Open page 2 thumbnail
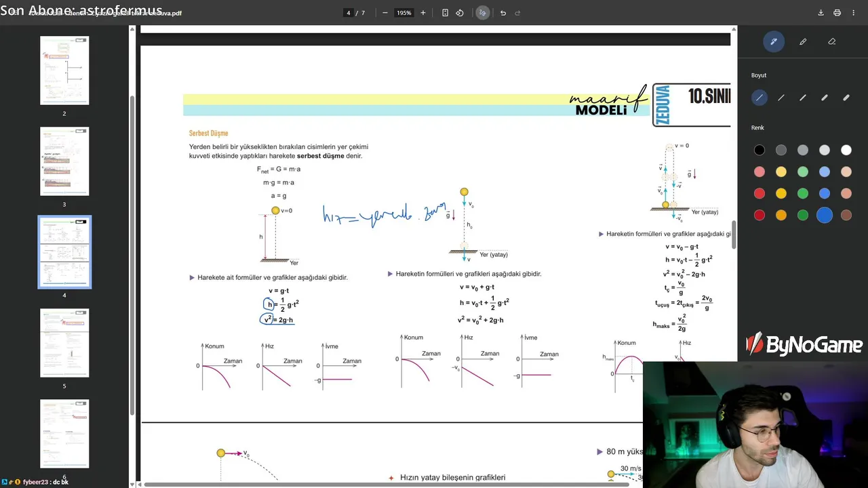This screenshot has height=488, width=868. 64,70
